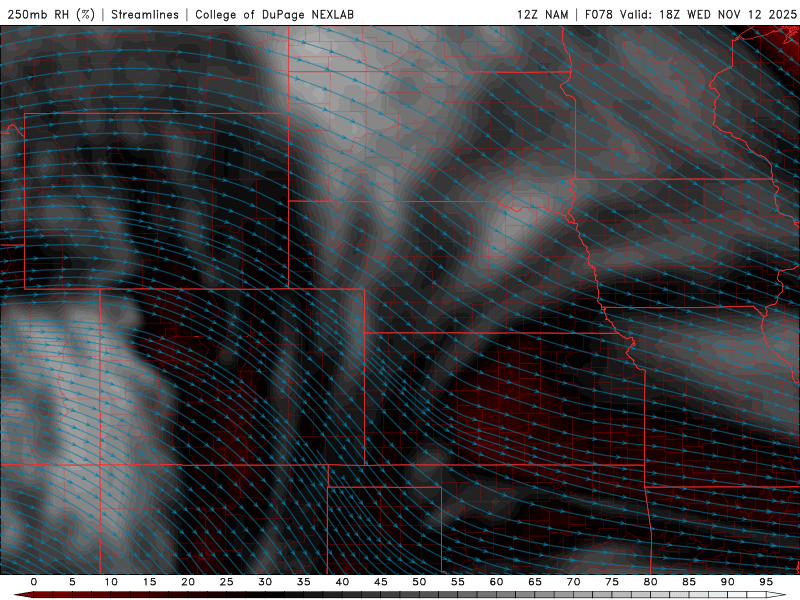Screen dimensions: 800x600
Task: Click the "45" value on the scale
Action: coord(381,582)
